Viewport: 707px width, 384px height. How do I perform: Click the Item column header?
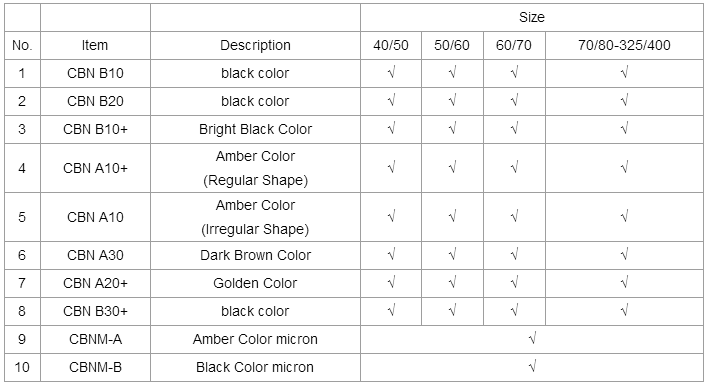95,46
